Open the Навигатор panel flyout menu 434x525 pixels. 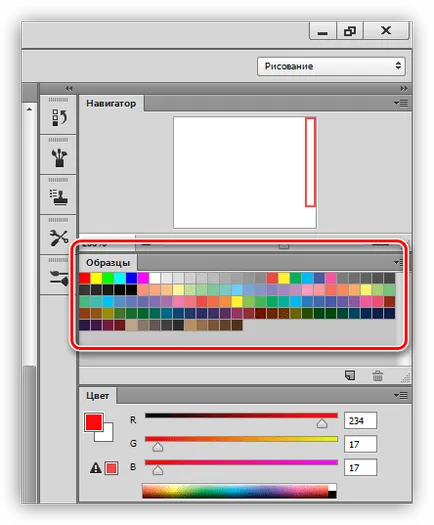[x=401, y=103]
